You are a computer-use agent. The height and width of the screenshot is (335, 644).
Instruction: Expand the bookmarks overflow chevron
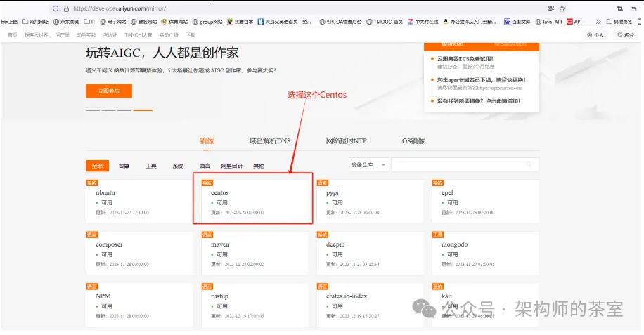tap(598, 22)
